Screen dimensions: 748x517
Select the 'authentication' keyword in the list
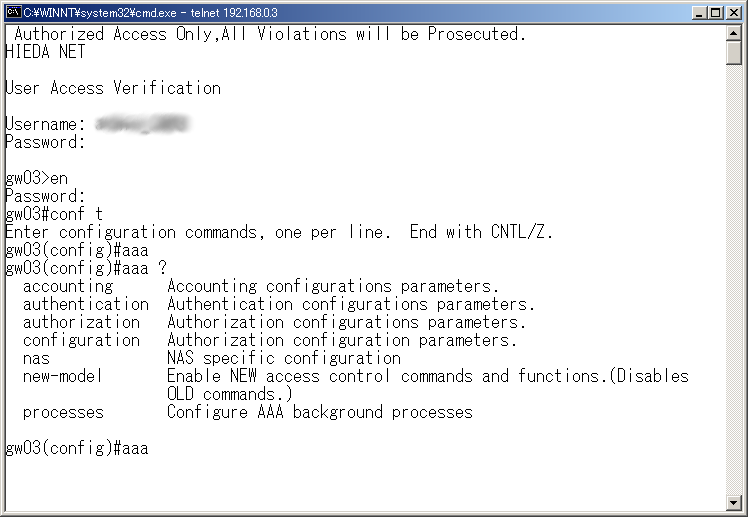(x=85, y=304)
